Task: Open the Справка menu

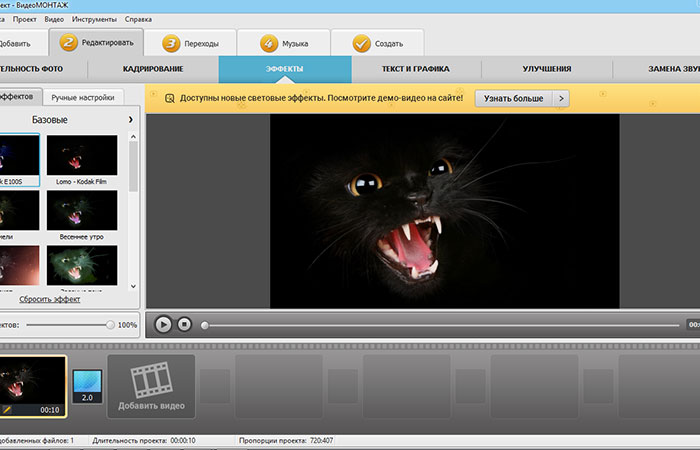Action: [x=138, y=19]
